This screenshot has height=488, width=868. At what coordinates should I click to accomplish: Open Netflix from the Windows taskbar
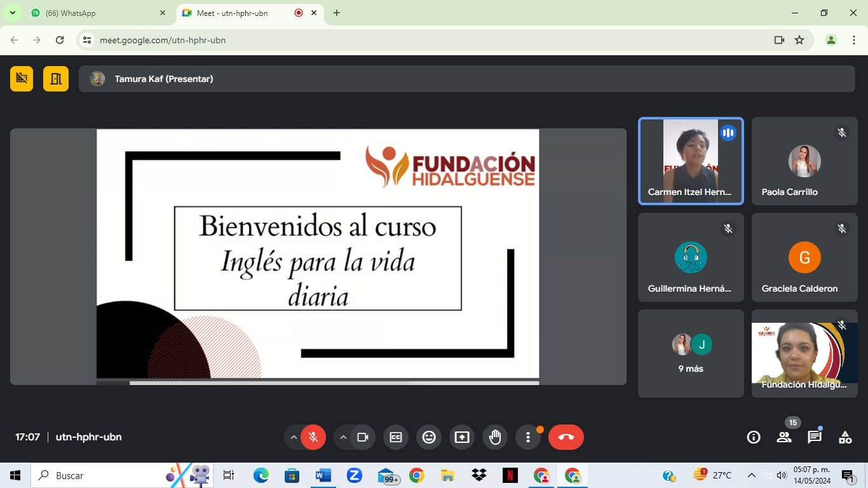[x=510, y=475]
